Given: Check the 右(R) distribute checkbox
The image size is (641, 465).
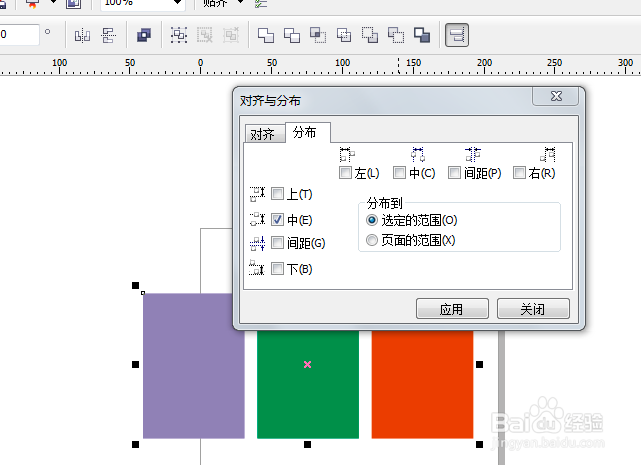Looking at the screenshot, I should coord(519,173).
